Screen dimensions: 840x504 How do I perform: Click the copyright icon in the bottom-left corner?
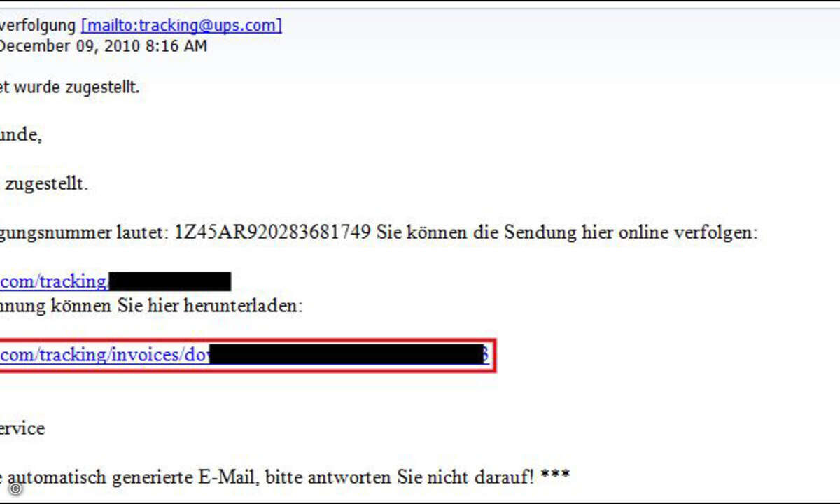tap(15, 489)
